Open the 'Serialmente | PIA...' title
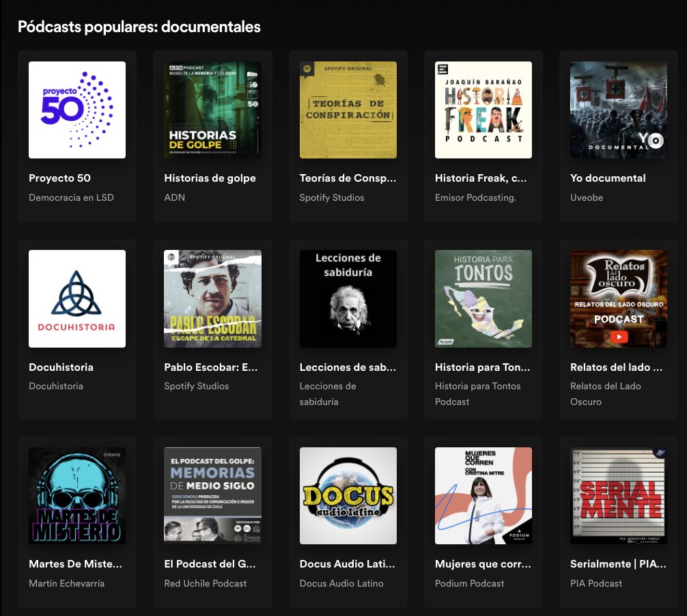Viewport: 687px width, 616px height. tap(618, 564)
